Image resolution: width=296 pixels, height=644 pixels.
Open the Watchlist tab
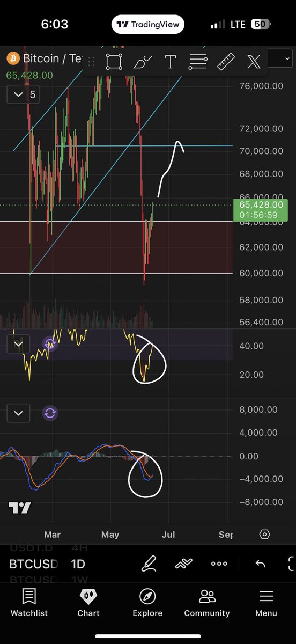point(29,603)
